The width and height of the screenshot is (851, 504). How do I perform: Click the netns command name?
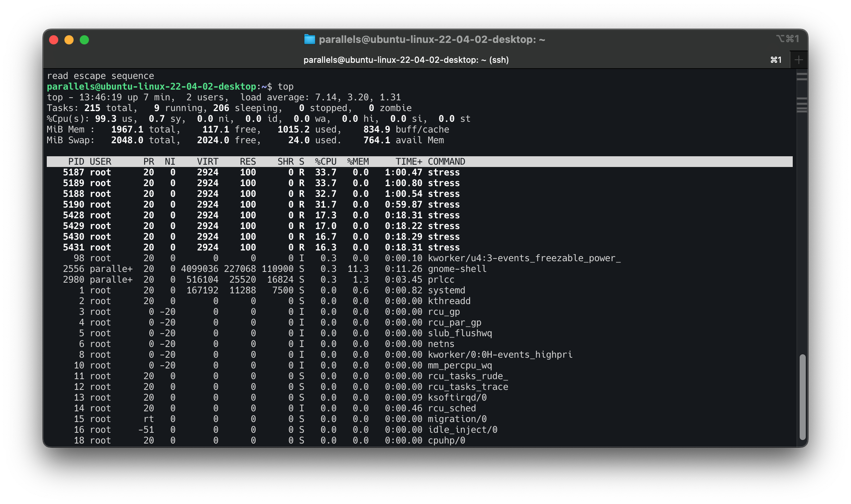[x=441, y=344]
